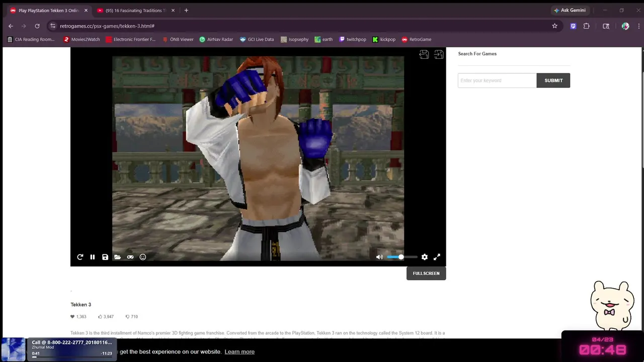644x362 pixels.
Task: Open Electronic Frontier F... bookmark
Action: tap(131, 39)
